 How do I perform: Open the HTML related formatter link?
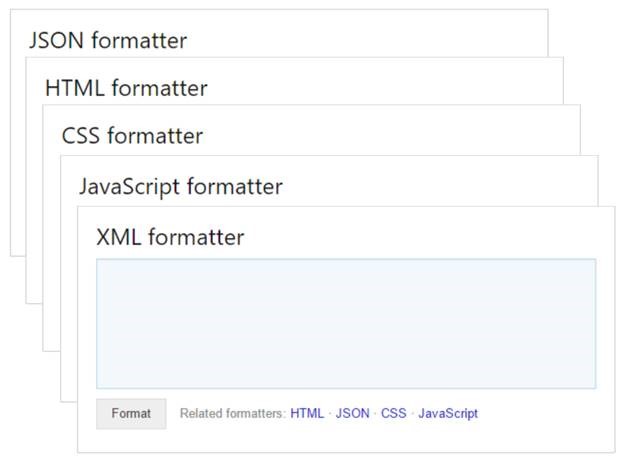tap(307, 413)
